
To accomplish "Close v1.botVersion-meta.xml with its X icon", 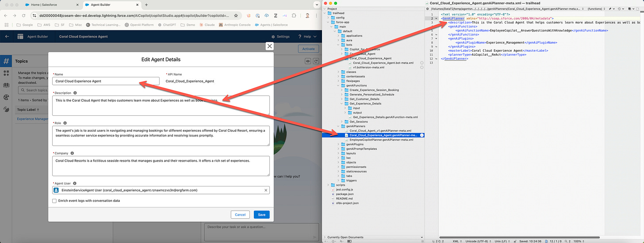I will (x=422, y=67).
